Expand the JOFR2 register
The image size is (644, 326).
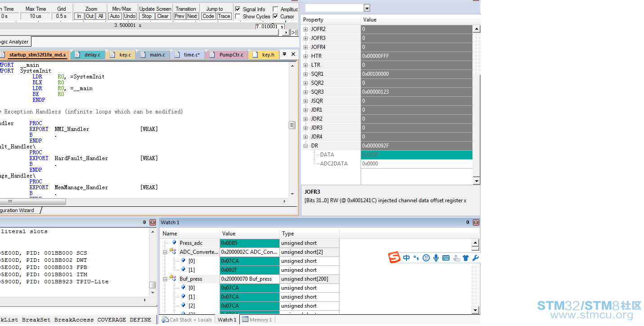[x=306, y=29]
